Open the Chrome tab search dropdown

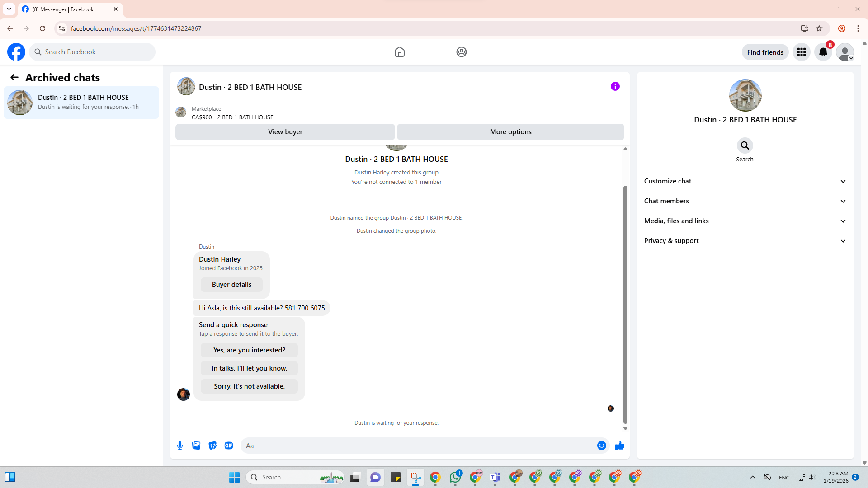(9, 9)
